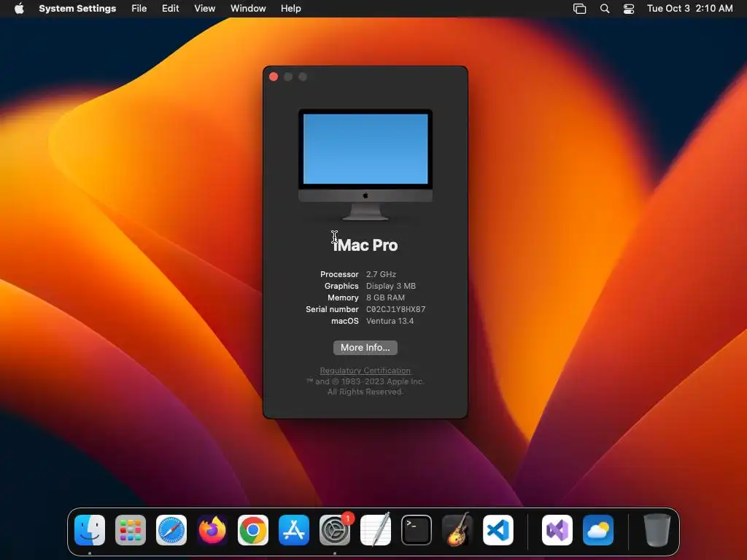Open Finder from the Dock
Image resolution: width=747 pixels, height=560 pixels.
point(90,530)
